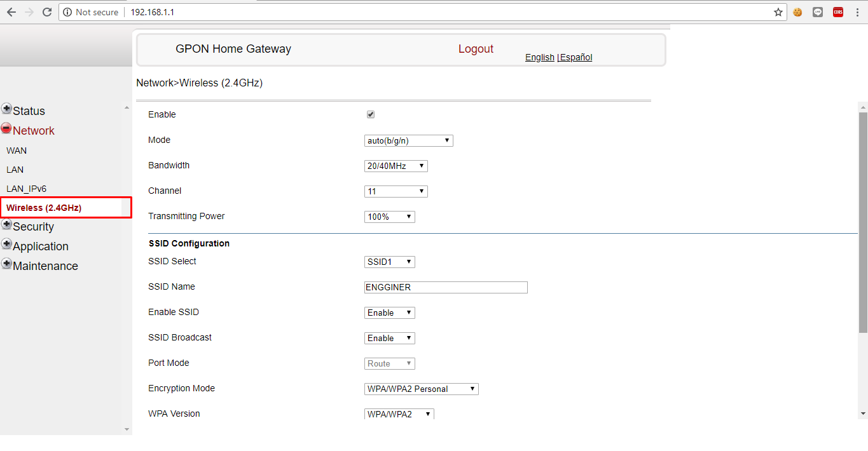Screen dimensions: 868x451
Task: Click the browser back arrow
Action: pos(11,12)
